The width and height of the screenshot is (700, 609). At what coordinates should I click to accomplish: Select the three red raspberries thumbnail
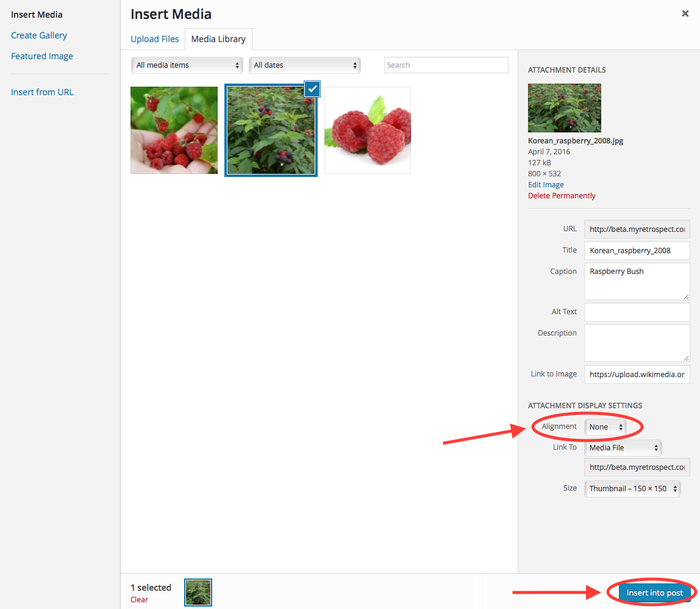tap(368, 130)
